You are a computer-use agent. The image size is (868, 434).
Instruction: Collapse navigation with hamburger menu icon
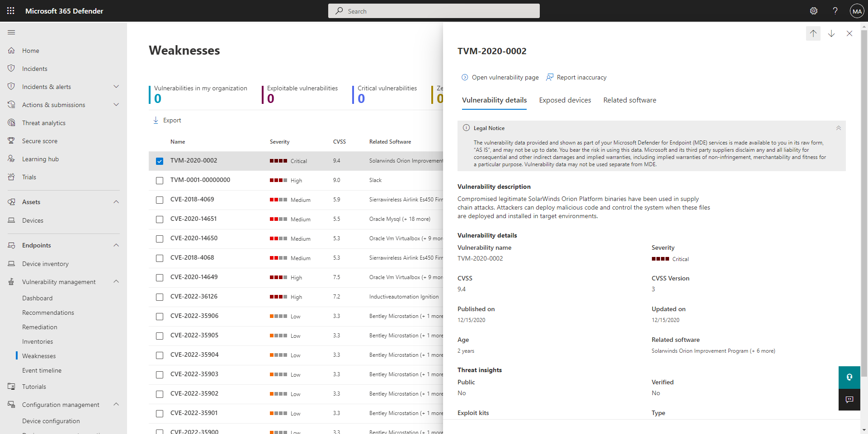click(x=12, y=33)
